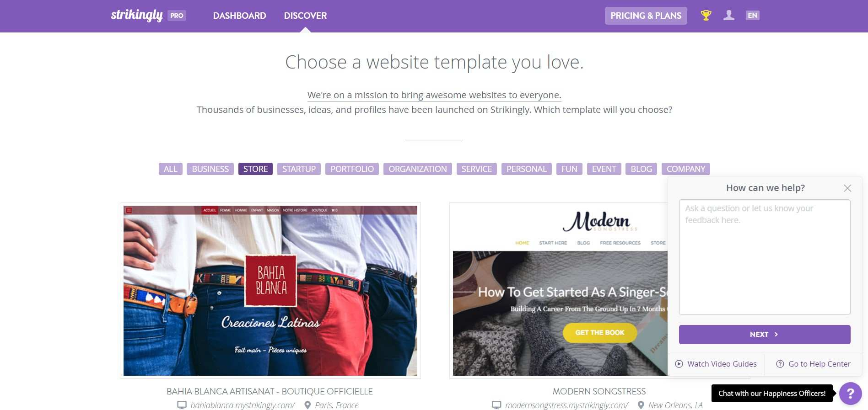Click the strikingly logo
Image resolution: width=868 pixels, height=410 pixels.
point(137,16)
